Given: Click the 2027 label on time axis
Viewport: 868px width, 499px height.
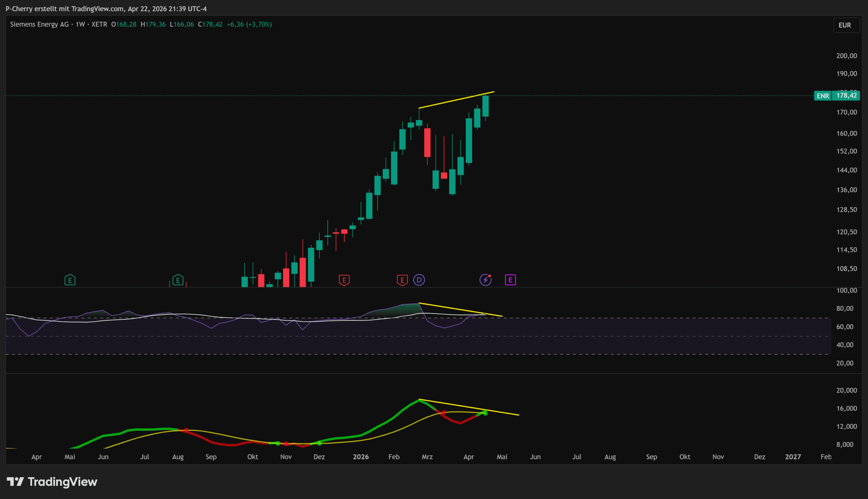Looking at the screenshot, I should pos(793,457).
